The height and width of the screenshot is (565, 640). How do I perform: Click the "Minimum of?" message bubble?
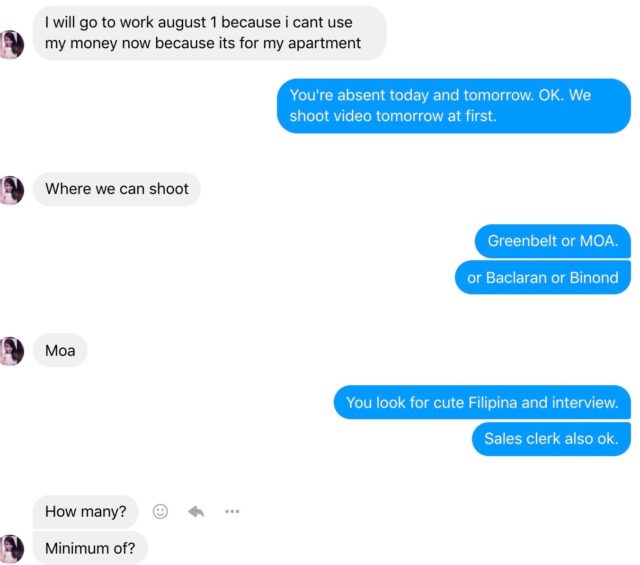90,548
